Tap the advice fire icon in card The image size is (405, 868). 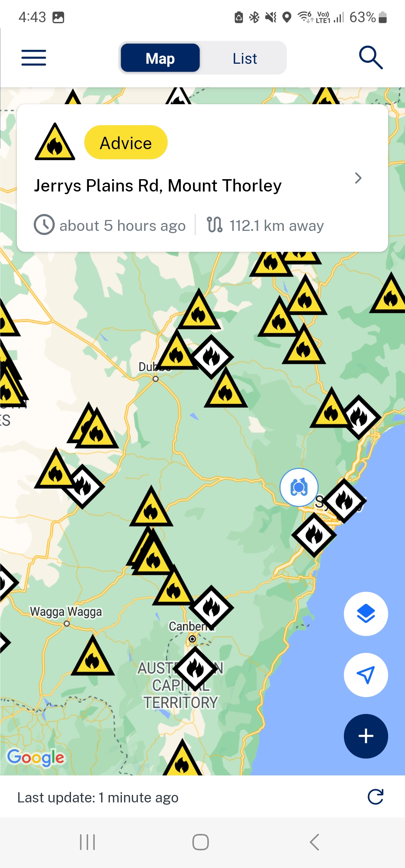[x=55, y=142]
